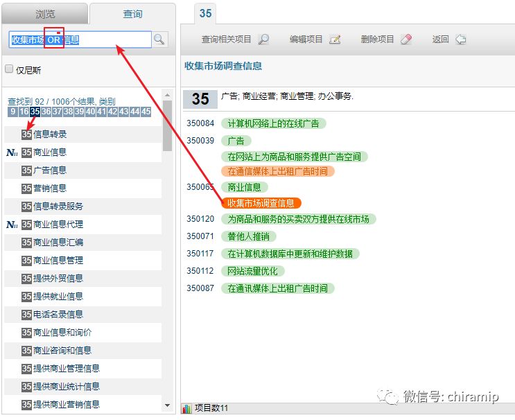Click the Nice icon beside 商业信息代理
The image size is (515, 420).
[12, 225]
